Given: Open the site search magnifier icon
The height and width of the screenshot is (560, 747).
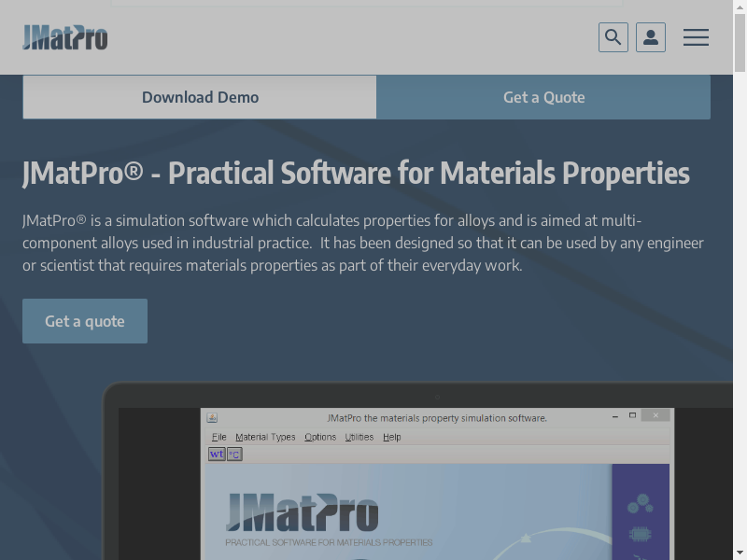Looking at the screenshot, I should (x=613, y=37).
